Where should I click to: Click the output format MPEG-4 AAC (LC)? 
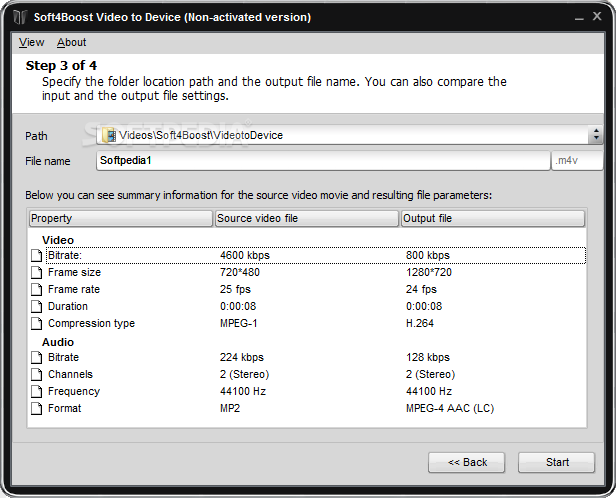click(x=450, y=408)
